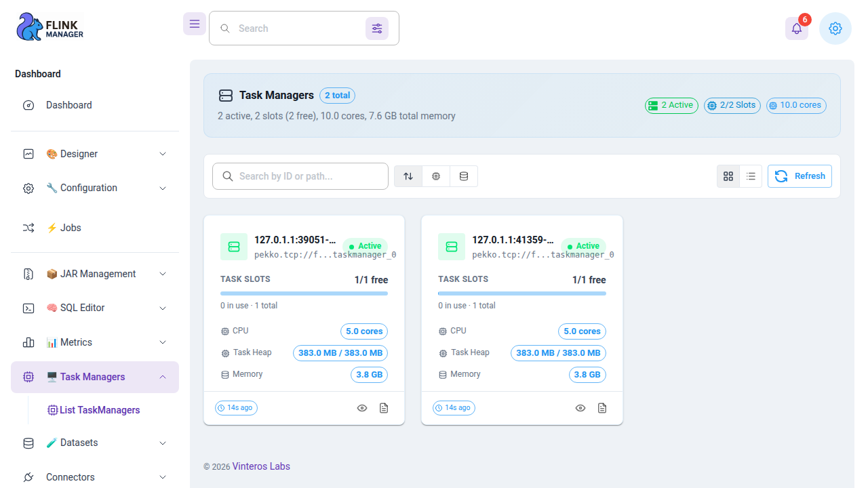Click the 2 Active status badge
Screen dimensions: 868x488
671,105
